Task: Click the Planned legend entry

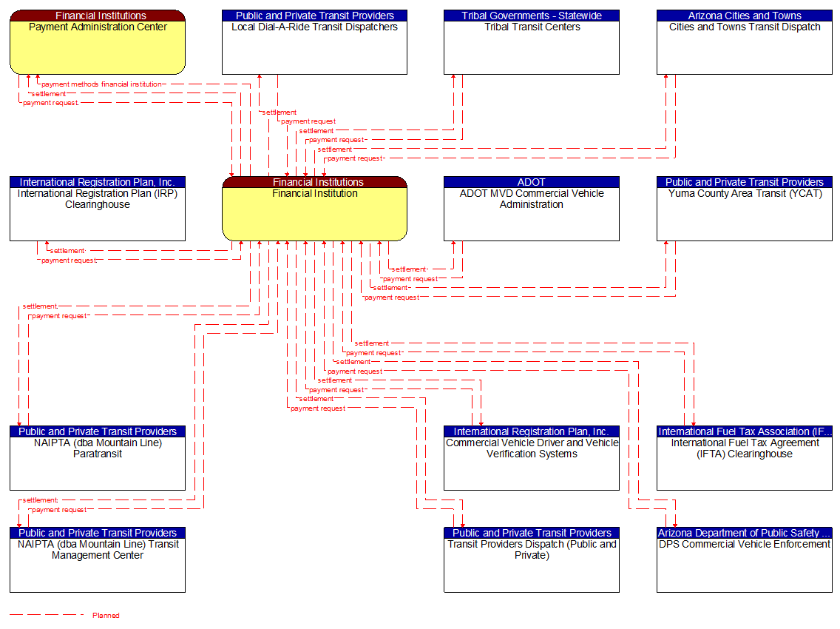Action: 105,615
